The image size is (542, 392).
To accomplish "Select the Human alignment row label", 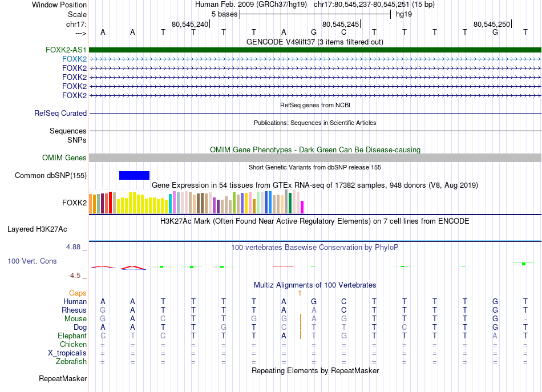I will [x=75, y=301].
